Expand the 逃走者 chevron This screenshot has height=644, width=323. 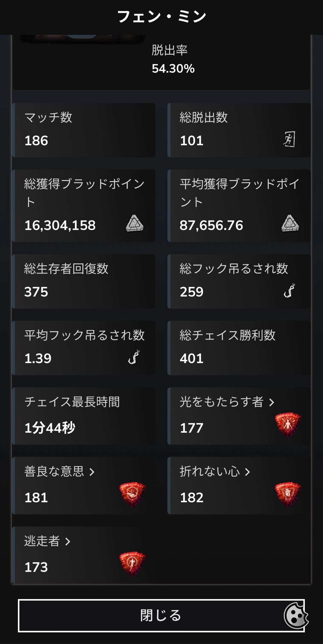point(68,542)
